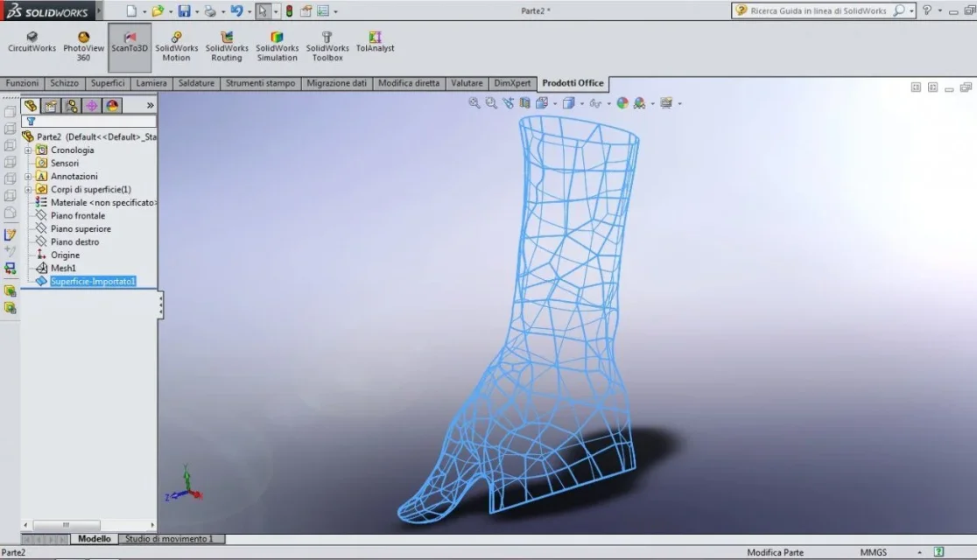Create a new document

coord(130,10)
